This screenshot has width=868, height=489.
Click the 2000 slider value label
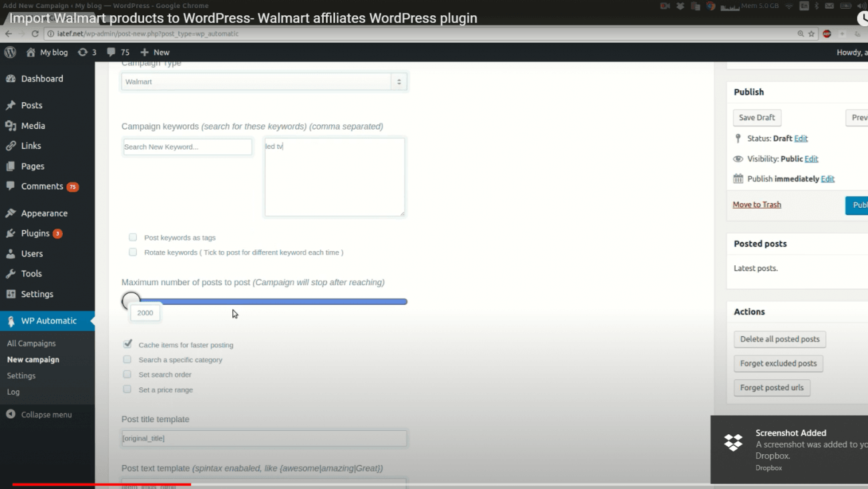145,313
